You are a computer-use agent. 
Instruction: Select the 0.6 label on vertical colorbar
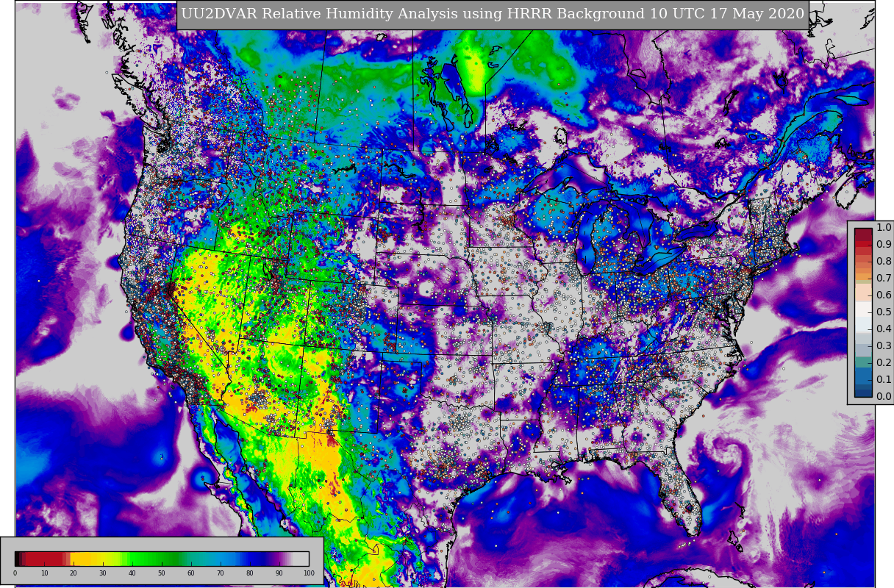[884, 295]
